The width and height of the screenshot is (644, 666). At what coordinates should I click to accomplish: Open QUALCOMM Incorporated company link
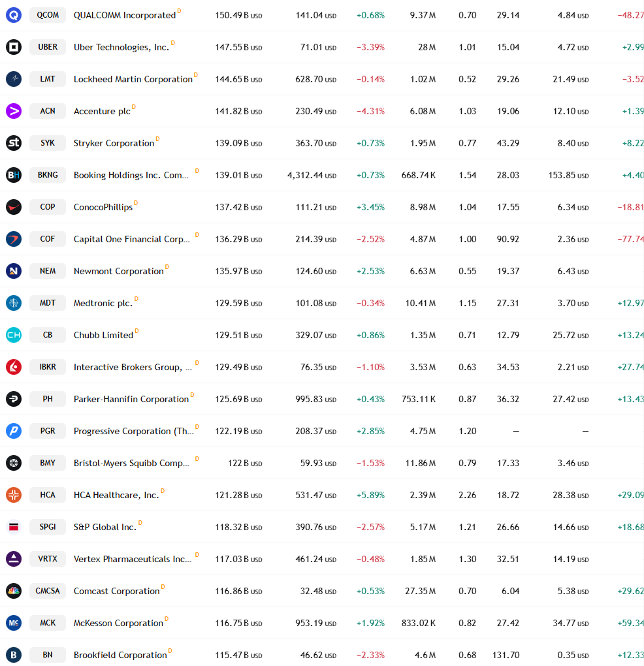pos(125,15)
